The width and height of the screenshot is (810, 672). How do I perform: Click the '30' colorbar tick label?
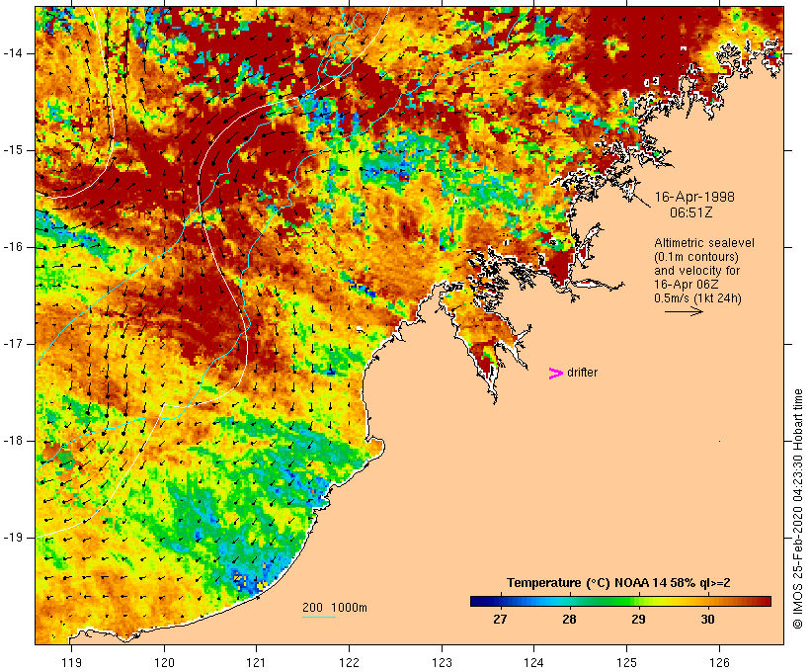coord(707,620)
